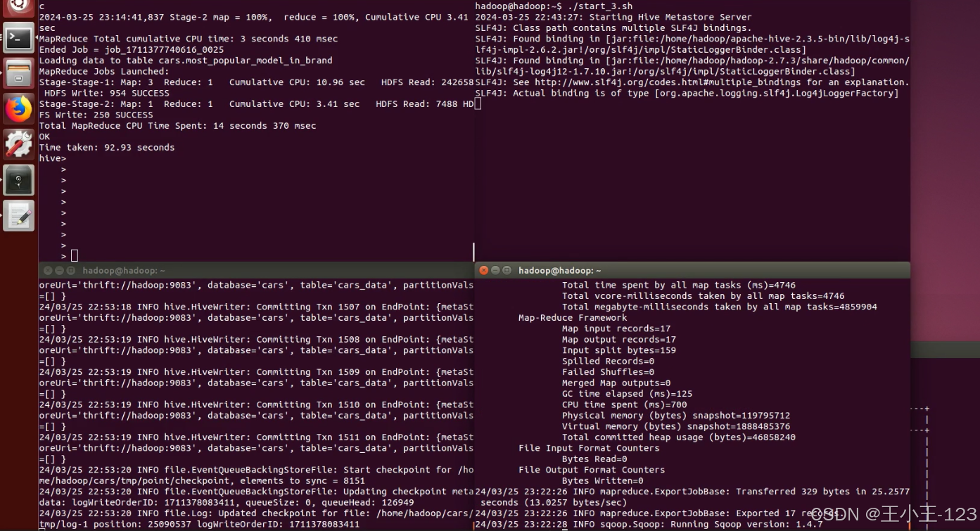The image size is (980, 531).
Task: Place cursor at last hive continuation prompt
Action: [x=64, y=256]
